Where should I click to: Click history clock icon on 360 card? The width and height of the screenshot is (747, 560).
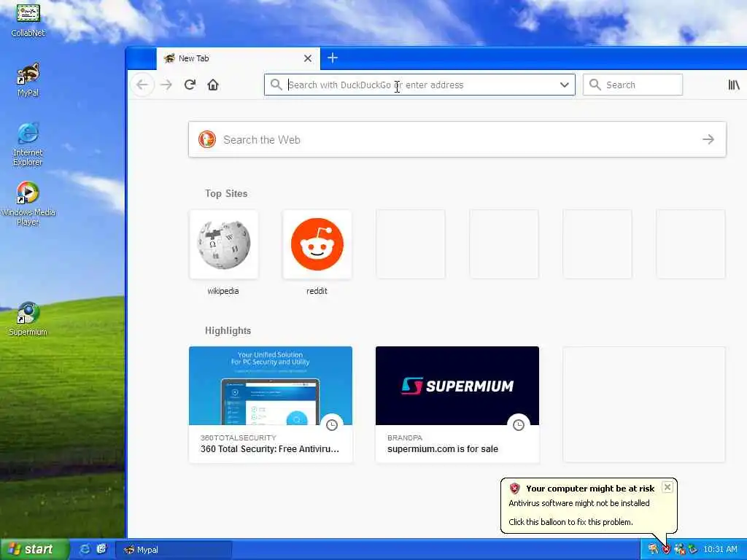tap(332, 425)
